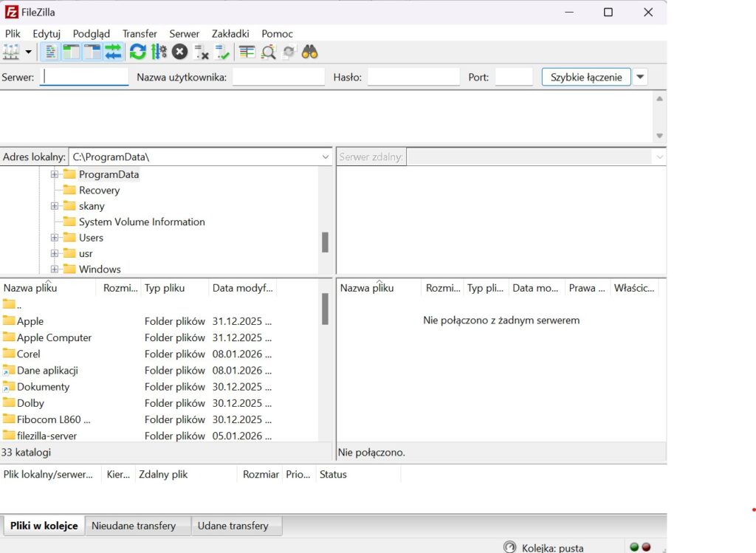Open the directory listing filters icon
This screenshot has height=553, width=756.
click(247, 52)
